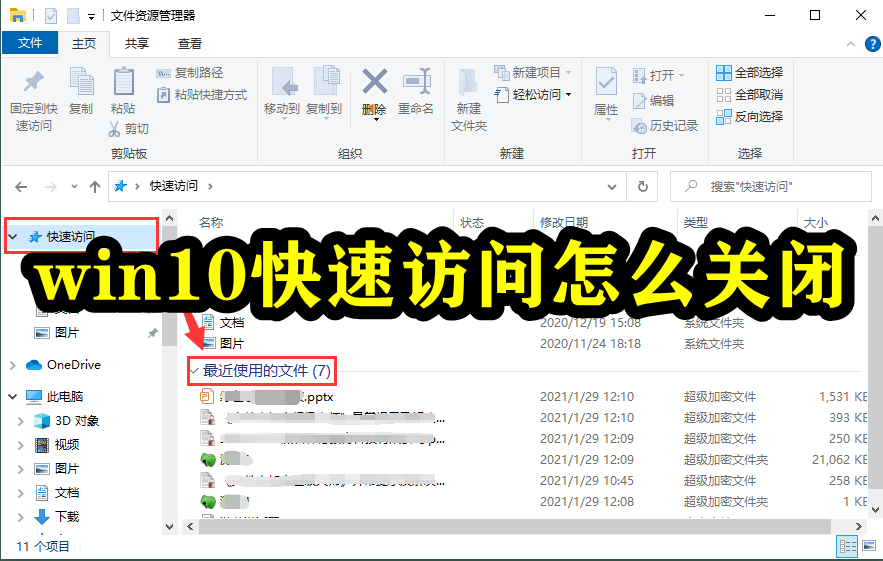Image resolution: width=883 pixels, height=561 pixels.
Task: Expand the OneDrive tree node
Action: pyautogui.click(x=13, y=366)
